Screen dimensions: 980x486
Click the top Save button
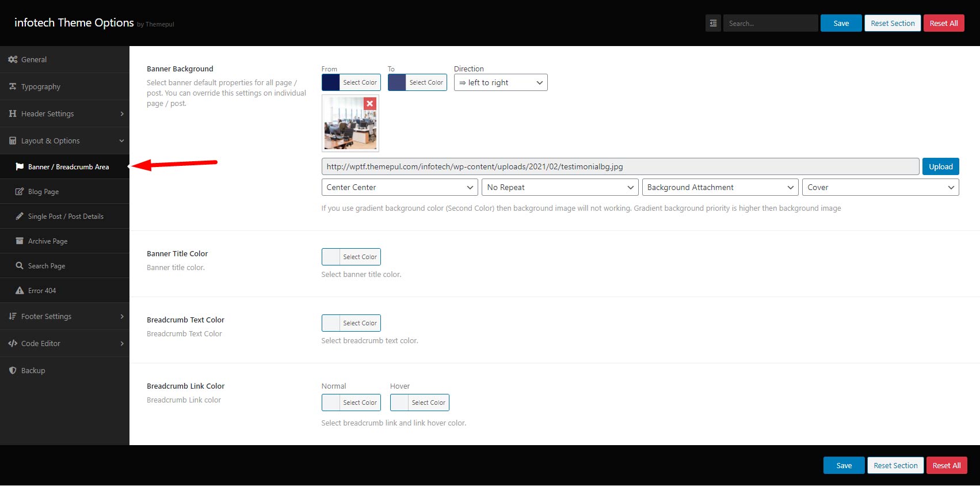[841, 23]
